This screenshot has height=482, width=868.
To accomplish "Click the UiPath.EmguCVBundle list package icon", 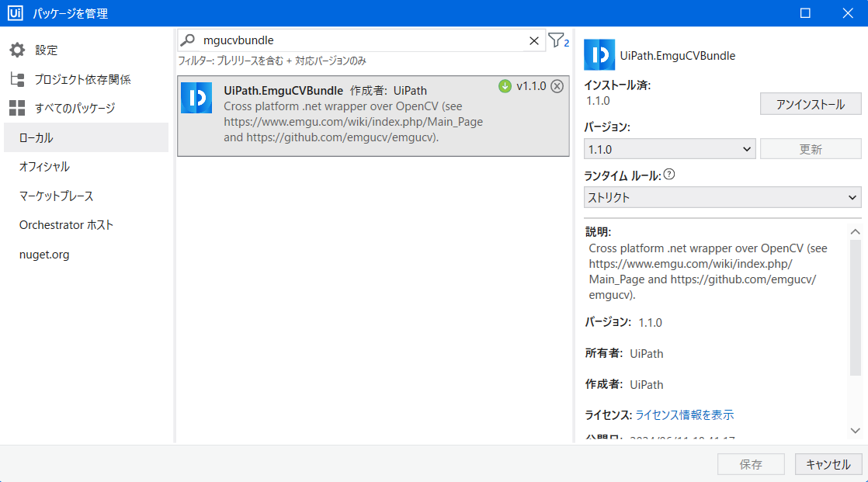I will point(196,98).
